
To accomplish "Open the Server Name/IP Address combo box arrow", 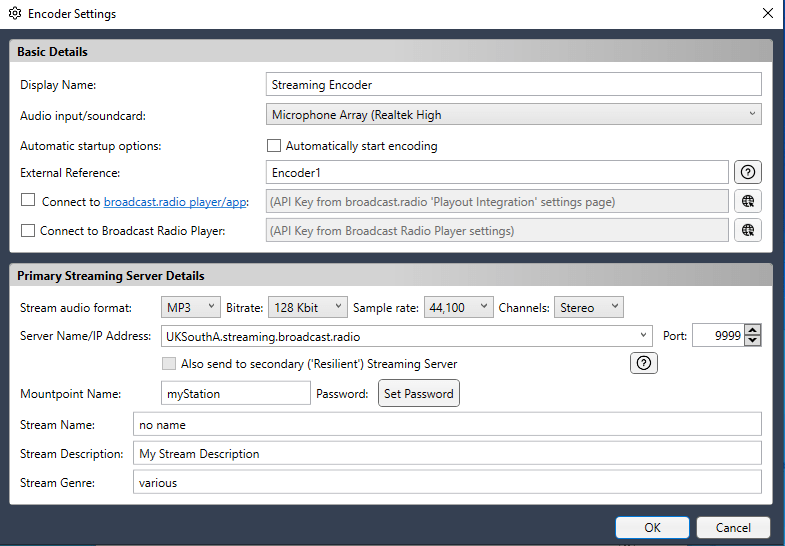I will pos(643,335).
